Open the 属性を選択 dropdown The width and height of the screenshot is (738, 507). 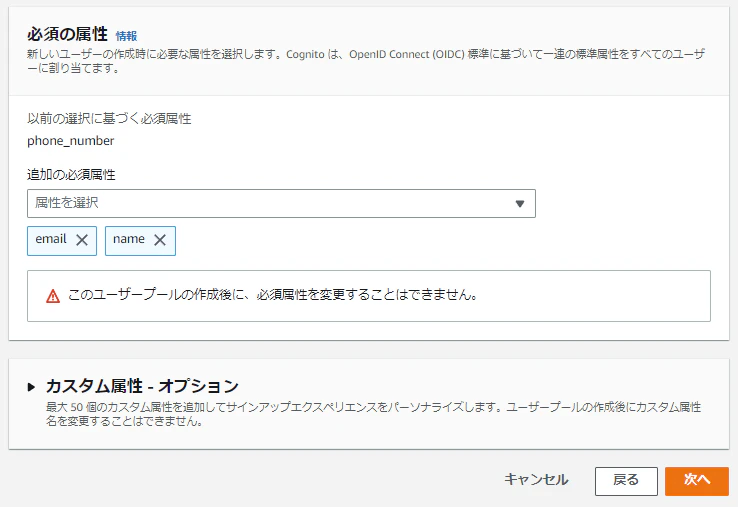pyautogui.click(x=281, y=203)
